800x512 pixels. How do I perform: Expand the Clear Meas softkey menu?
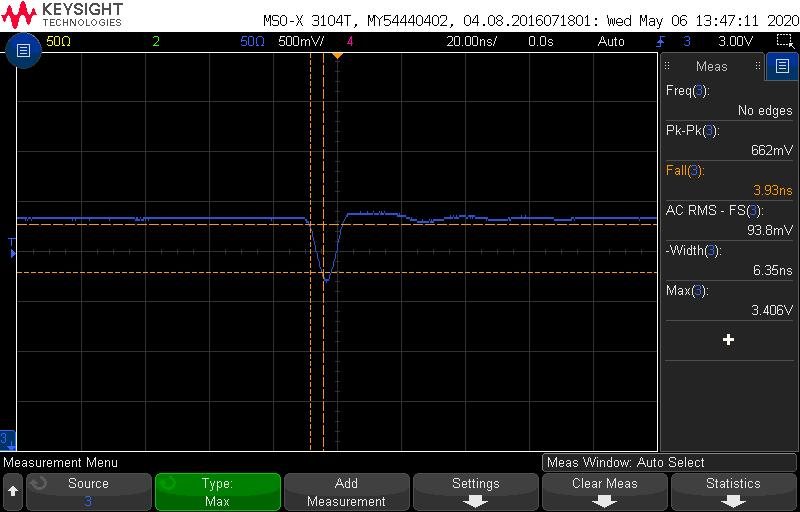605,492
